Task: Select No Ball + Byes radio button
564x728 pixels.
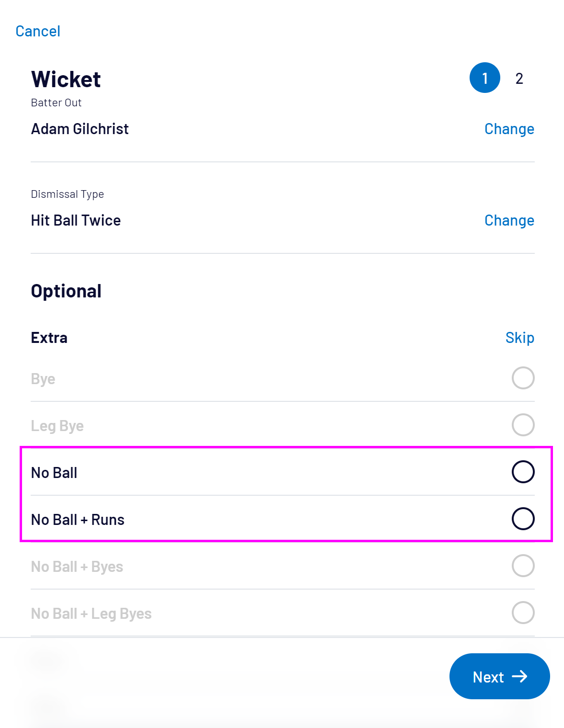Action: pos(523,566)
